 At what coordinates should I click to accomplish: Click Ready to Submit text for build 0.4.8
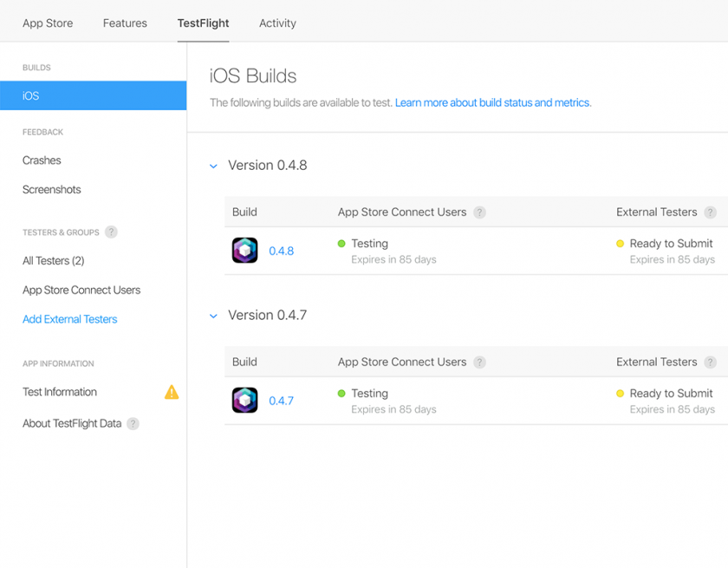click(x=671, y=244)
